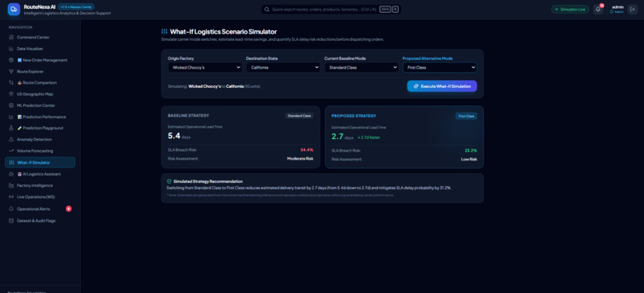Click the 23.2% SLA breach risk value
The width and height of the screenshot is (644, 293).
(471, 151)
